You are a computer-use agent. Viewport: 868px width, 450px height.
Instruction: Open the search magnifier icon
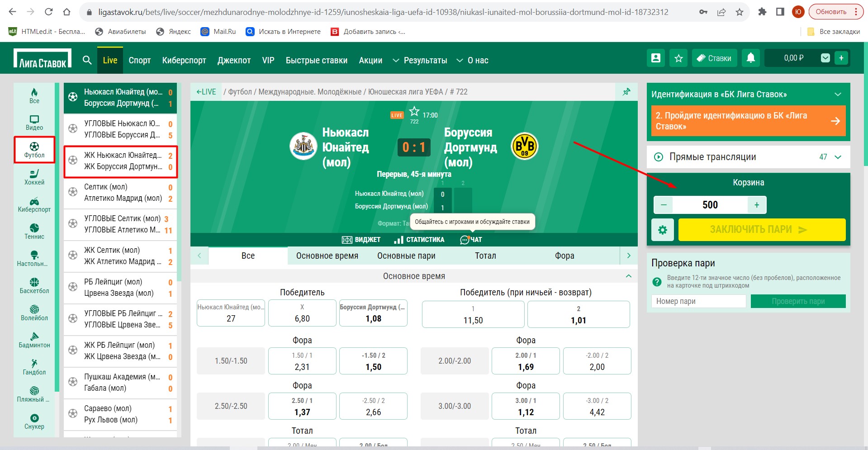(87, 60)
